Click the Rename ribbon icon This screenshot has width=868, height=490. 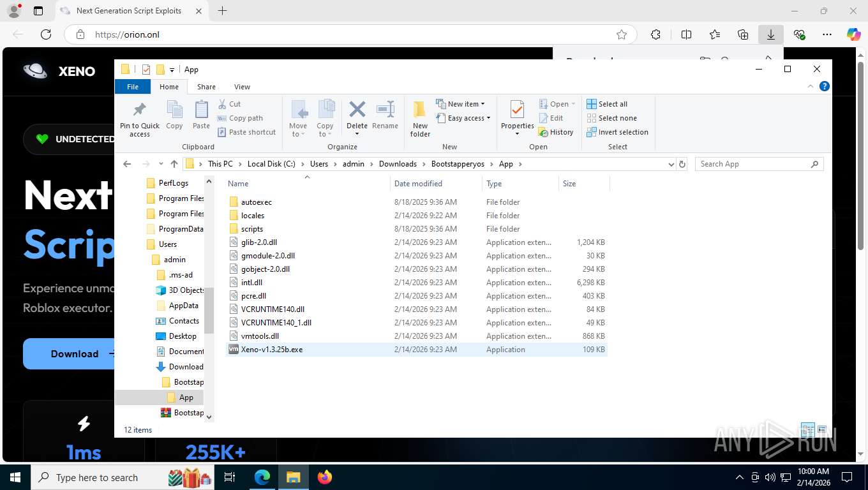click(385, 115)
